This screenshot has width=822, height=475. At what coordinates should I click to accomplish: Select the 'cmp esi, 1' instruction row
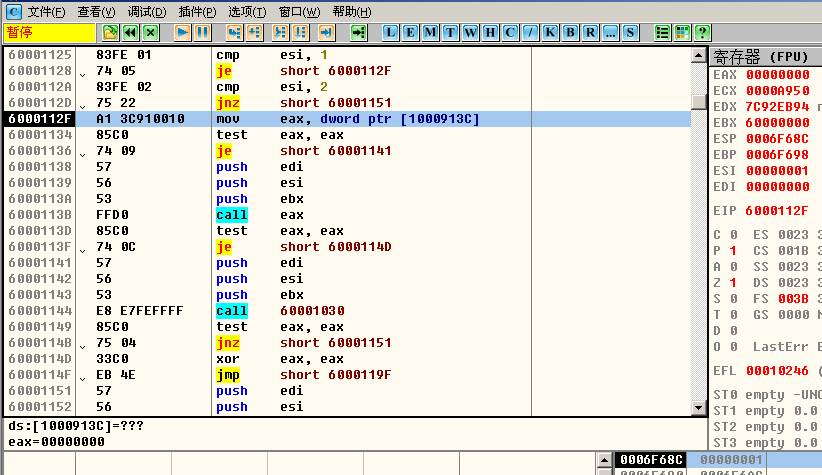[347, 55]
